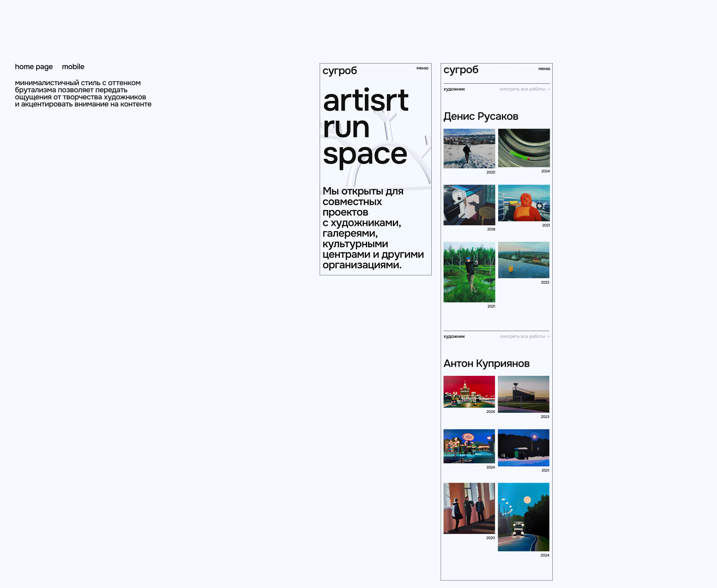Click the Денис Русаков artist heading
717x588 pixels.
[x=481, y=117]
